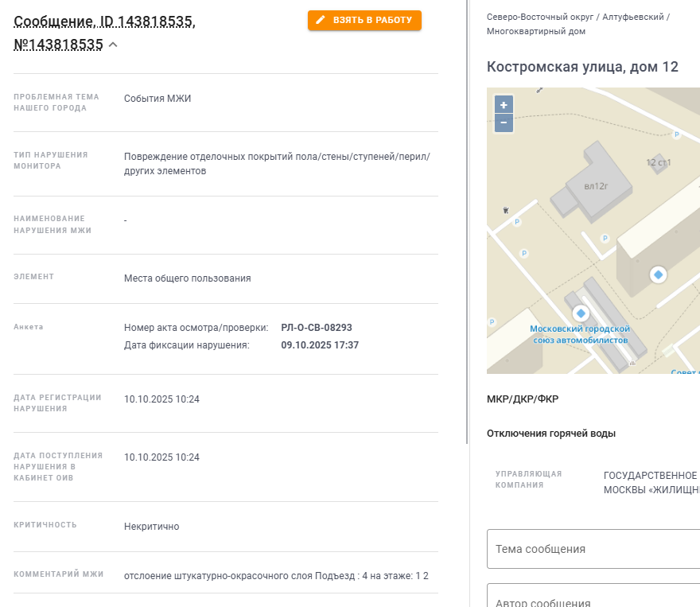
Task: Open the "МКР/ДКР/ФКР" section
Action: tap(523, 399)
